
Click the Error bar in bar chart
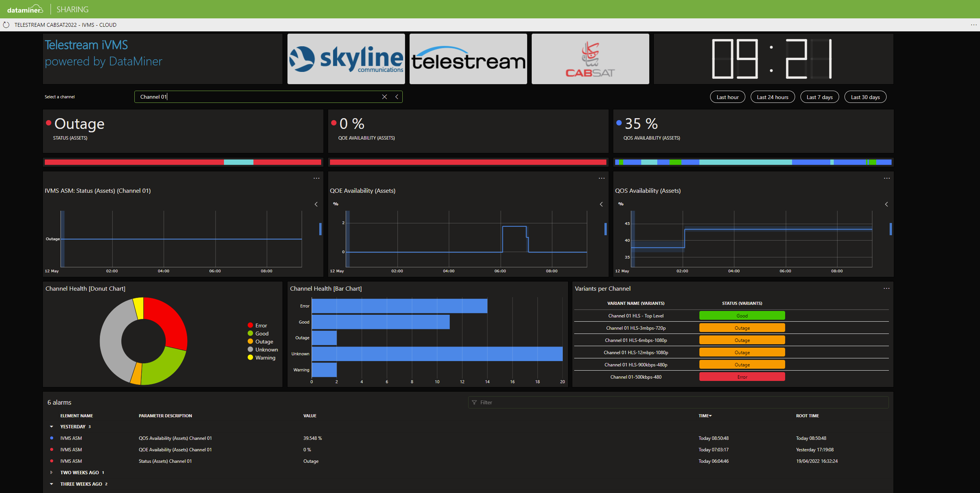400,306
